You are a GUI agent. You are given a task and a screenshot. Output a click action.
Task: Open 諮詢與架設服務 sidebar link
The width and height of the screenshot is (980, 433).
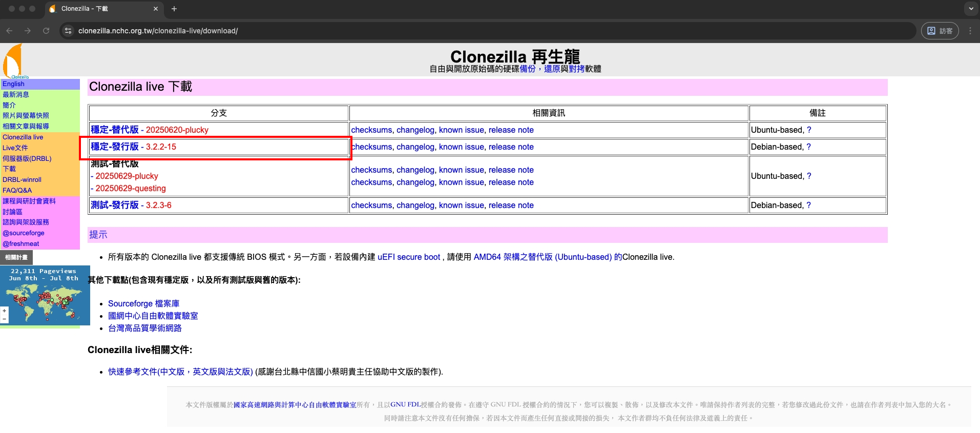(x=26, y=222)
